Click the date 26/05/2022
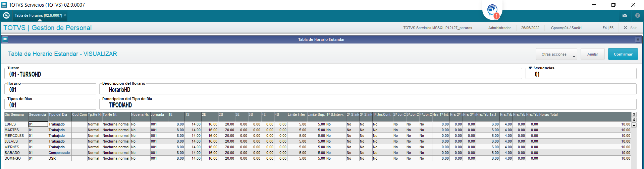The image size is (644, 169). click(530, 28)
